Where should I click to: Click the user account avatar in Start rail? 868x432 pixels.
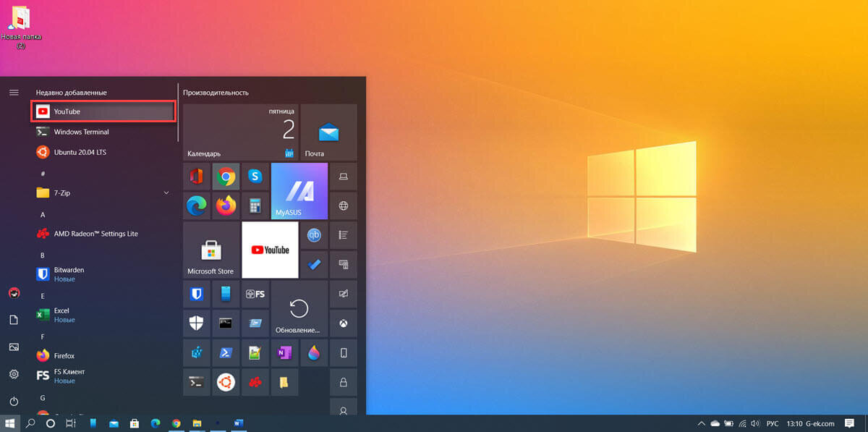[x=14, y=293]
